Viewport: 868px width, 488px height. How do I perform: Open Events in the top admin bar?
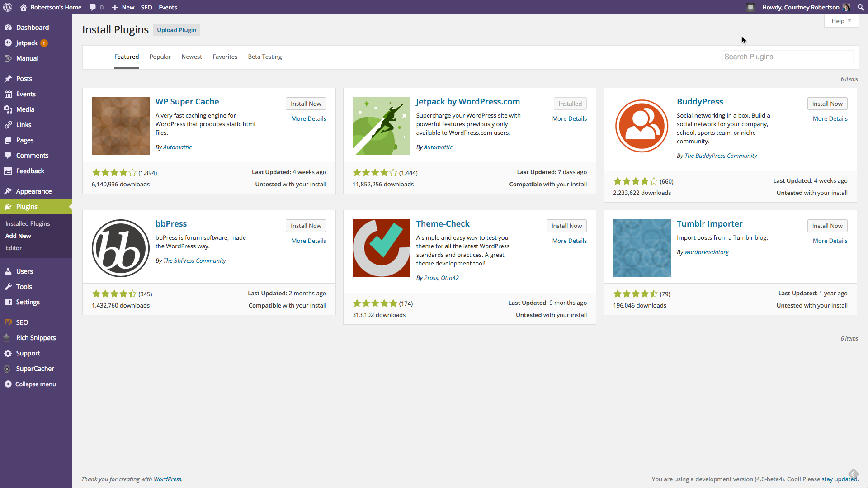168,7
